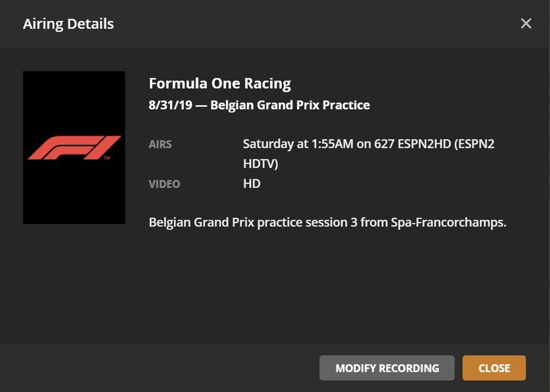This screenshot has height=392, width=550.
Task: Click the small trademark symbol beside F1 logo
Action: (107, 159)
